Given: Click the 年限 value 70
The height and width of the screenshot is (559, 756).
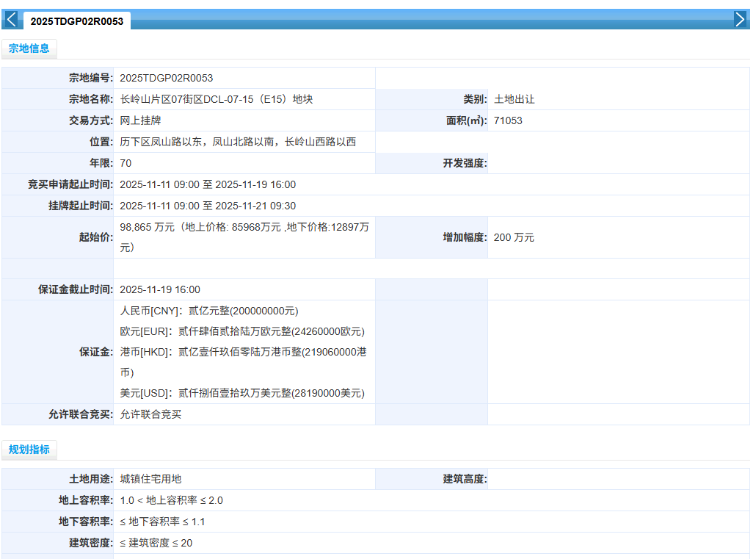Looking at the screenshot, I should point(126,163).
